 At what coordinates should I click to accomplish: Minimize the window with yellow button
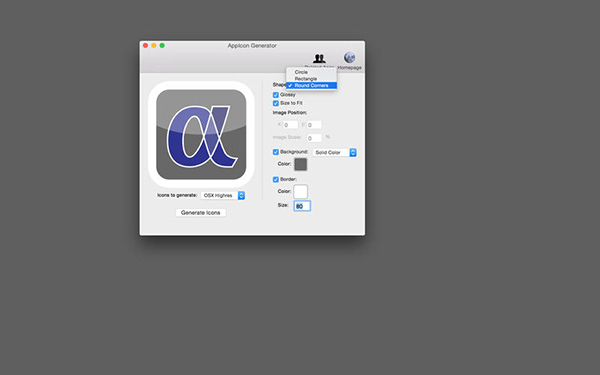tap(154, 46)
